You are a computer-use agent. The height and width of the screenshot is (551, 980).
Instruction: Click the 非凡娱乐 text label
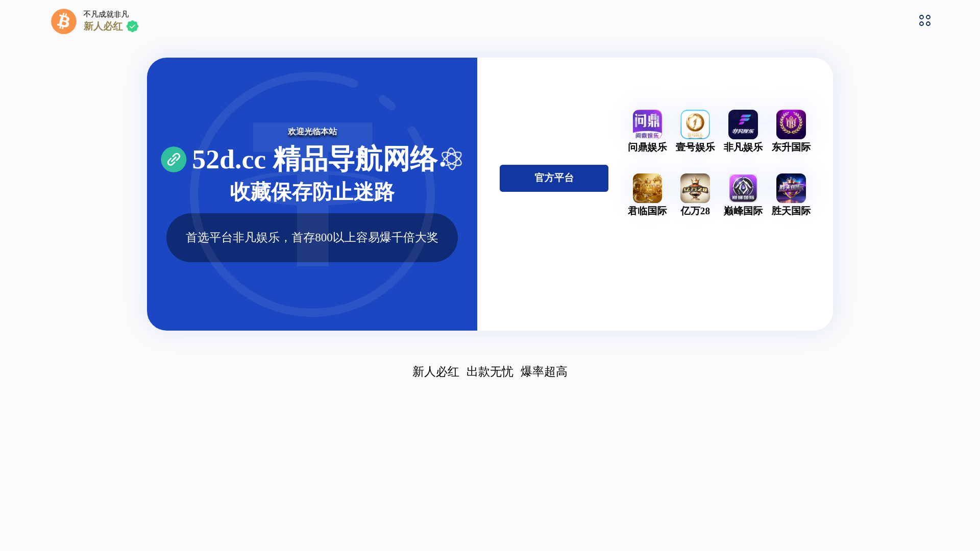point(743,147)
